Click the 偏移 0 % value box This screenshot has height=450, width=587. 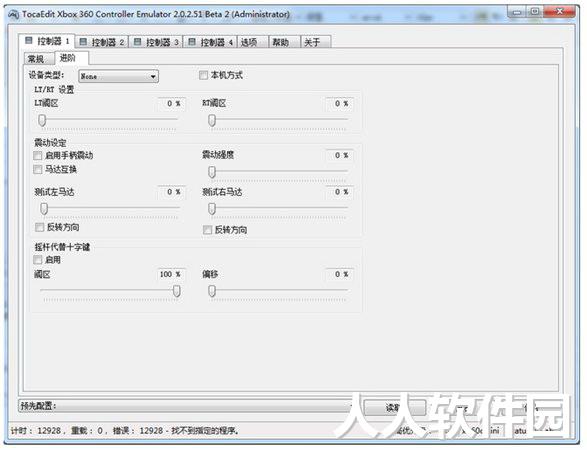coord(339,274)
